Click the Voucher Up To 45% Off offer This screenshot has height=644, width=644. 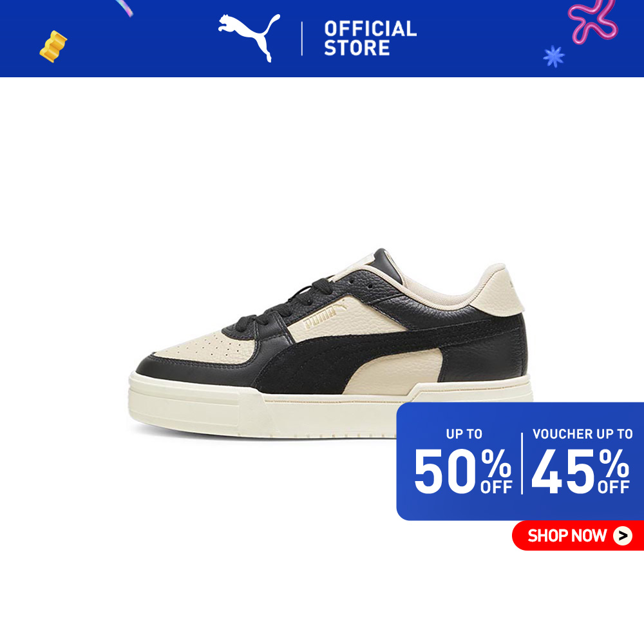pos(581,462)
